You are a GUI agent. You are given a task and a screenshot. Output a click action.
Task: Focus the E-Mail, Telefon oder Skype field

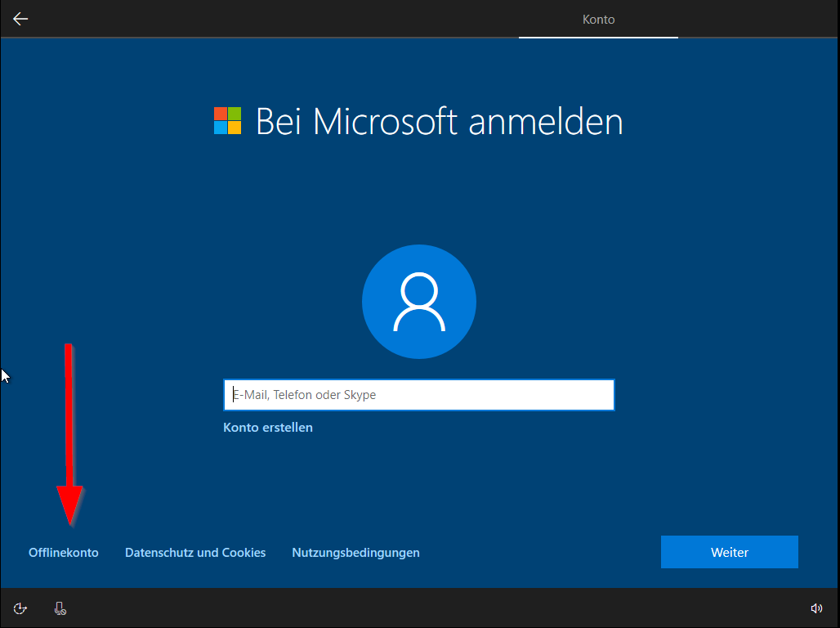pyautogui.click(x=419, y=395)
